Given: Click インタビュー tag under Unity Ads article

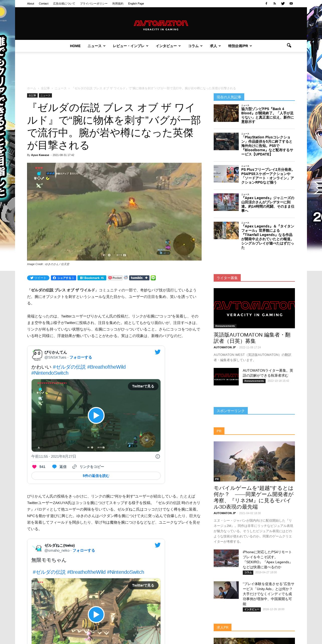Looking at the screenshot, I should click(252, 609).
